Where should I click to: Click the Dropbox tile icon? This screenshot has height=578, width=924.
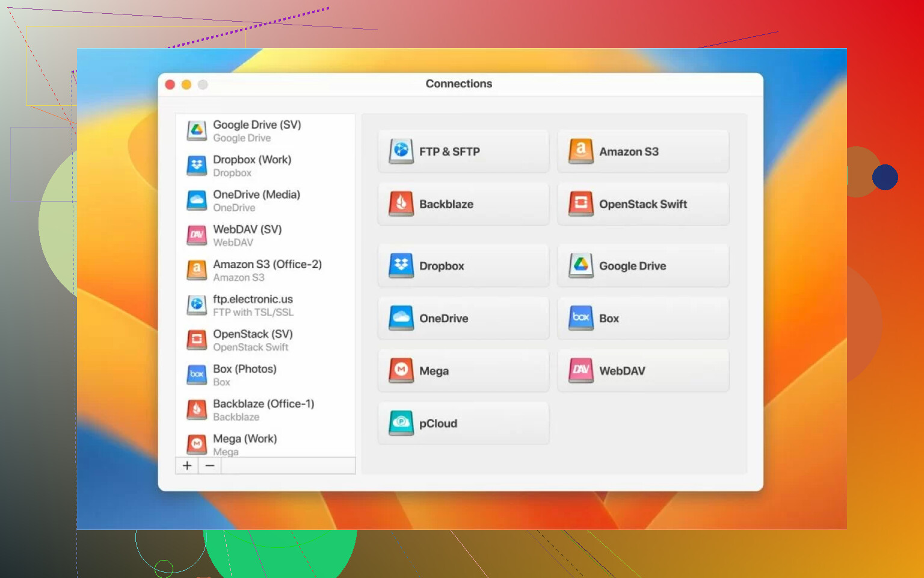click(401, 266)
